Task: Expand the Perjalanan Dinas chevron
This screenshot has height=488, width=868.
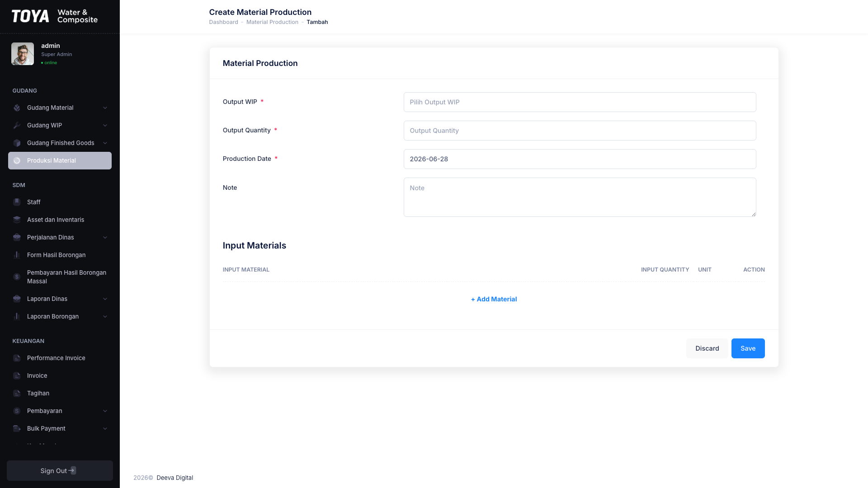Action: pyautogui.click(x=105, y=237)
